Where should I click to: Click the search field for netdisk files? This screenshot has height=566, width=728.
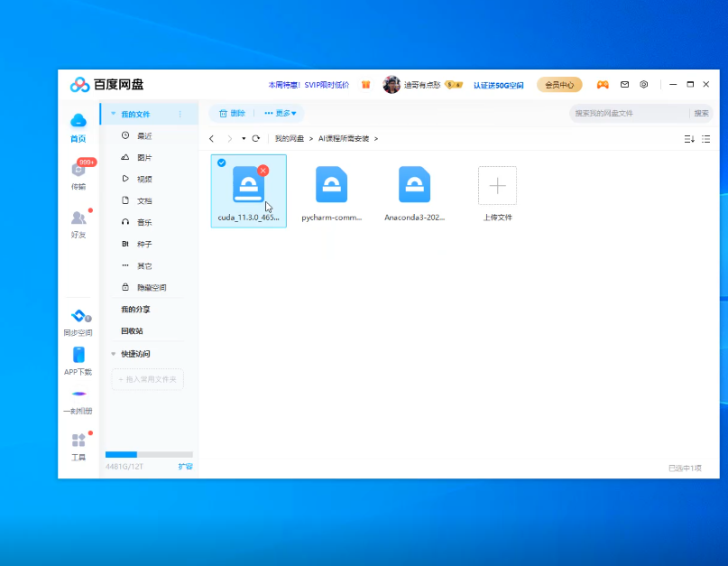tap(629, 114)
